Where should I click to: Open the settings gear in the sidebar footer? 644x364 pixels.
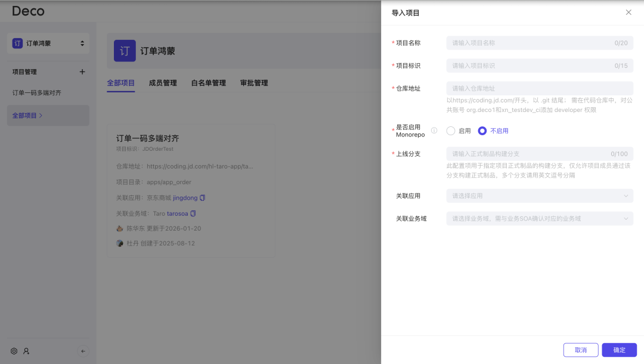click(14, 351)
